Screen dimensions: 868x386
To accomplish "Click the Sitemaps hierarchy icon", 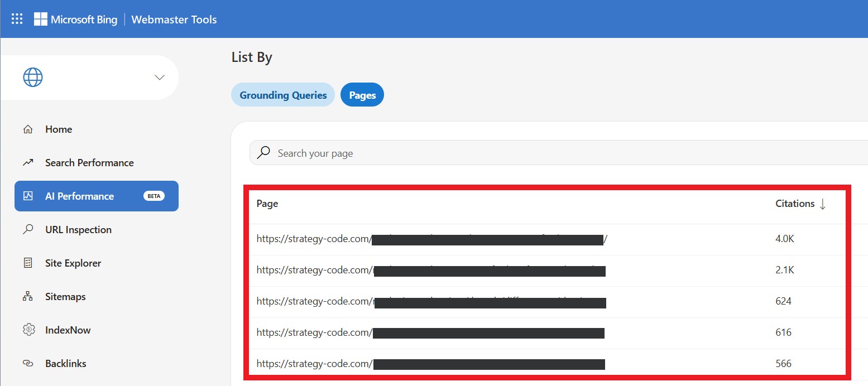I will tap(27, 297).
